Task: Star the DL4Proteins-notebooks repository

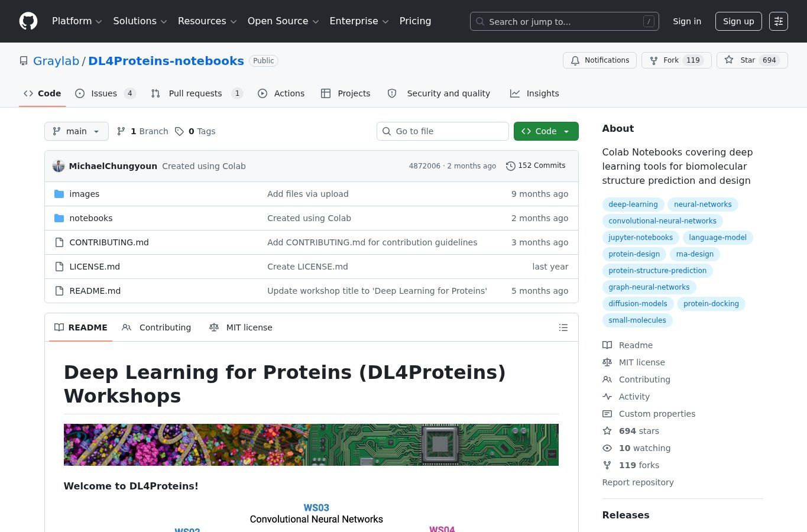Action: pyautogui.click(x=752, y=60)
